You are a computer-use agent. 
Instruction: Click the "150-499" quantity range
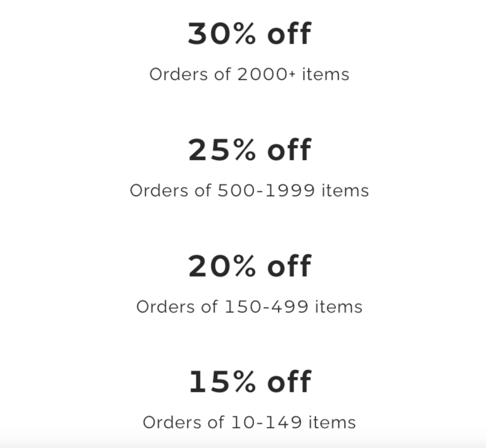click(266, 307)
